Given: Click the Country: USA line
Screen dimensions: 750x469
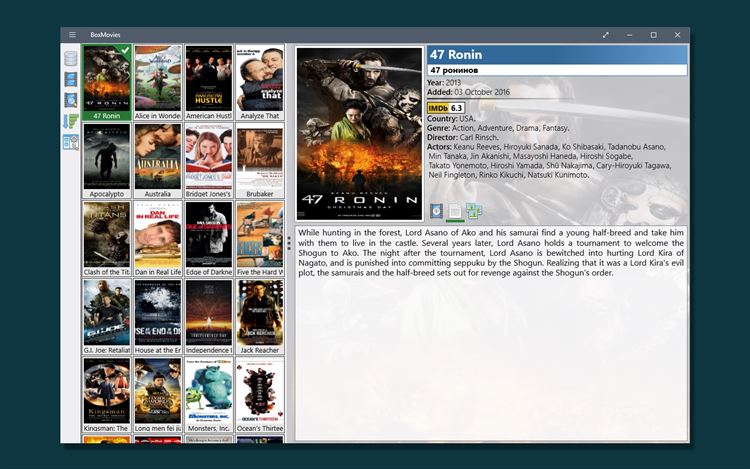Looking at the screenshot, I should [x=451, y=119].
